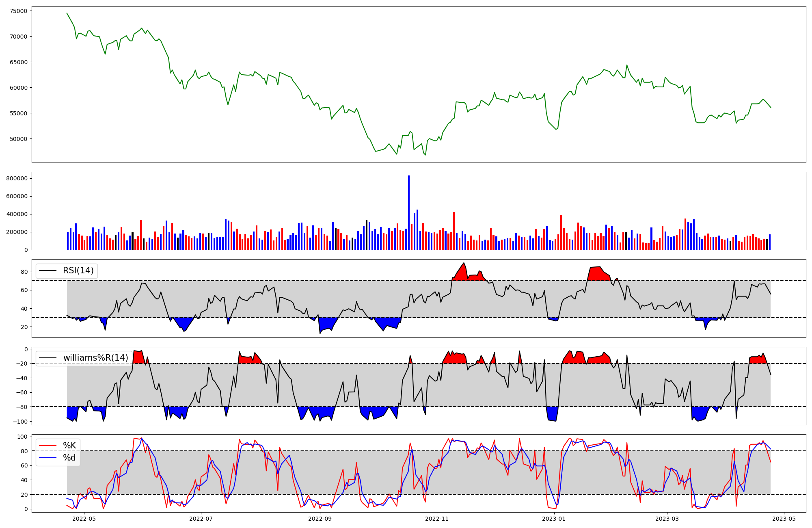The image size is (812, 528).
Task: Click the 2023-05 x-axis tick label
Action: pos(784,519)
